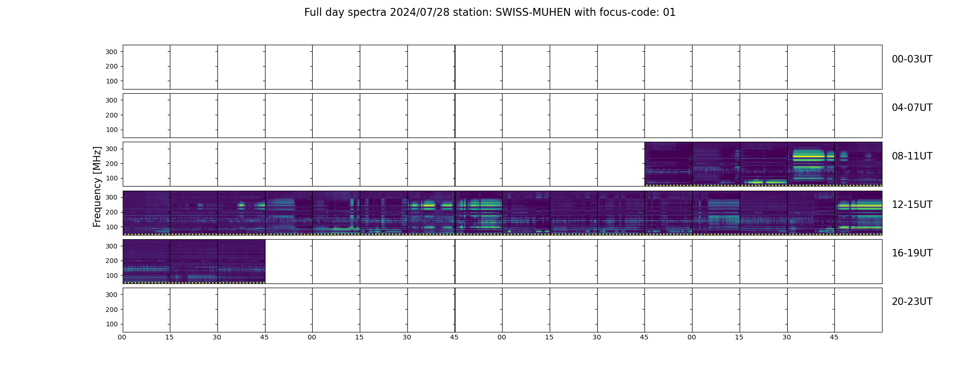Click the 200 tick of the 12-15UT row

click(x=112, y=212)
